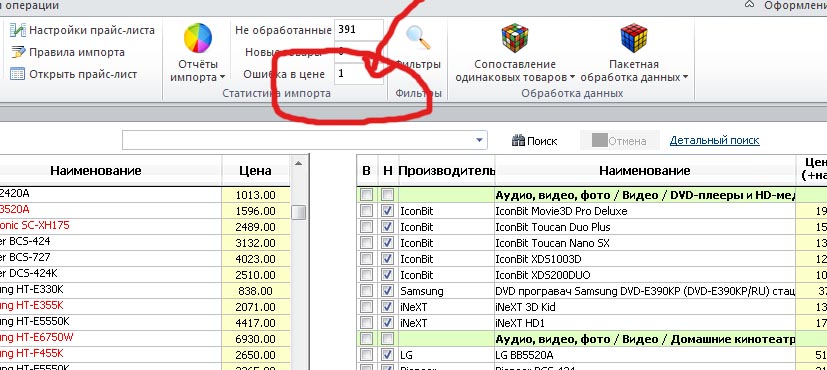The image size is (827, 370).
Task: Click the left price list scrollbar thumb
Action: 299,212
